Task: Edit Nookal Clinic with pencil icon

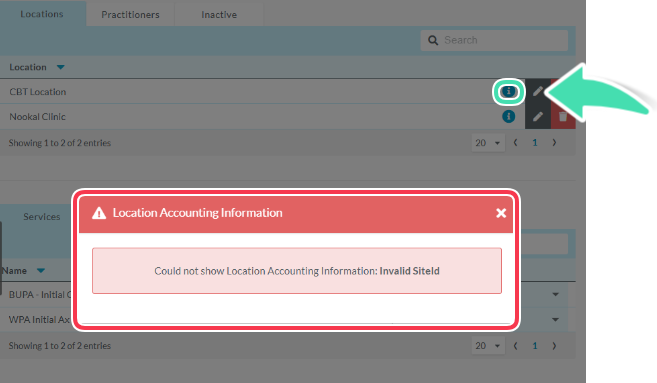Action: [538, 116]
